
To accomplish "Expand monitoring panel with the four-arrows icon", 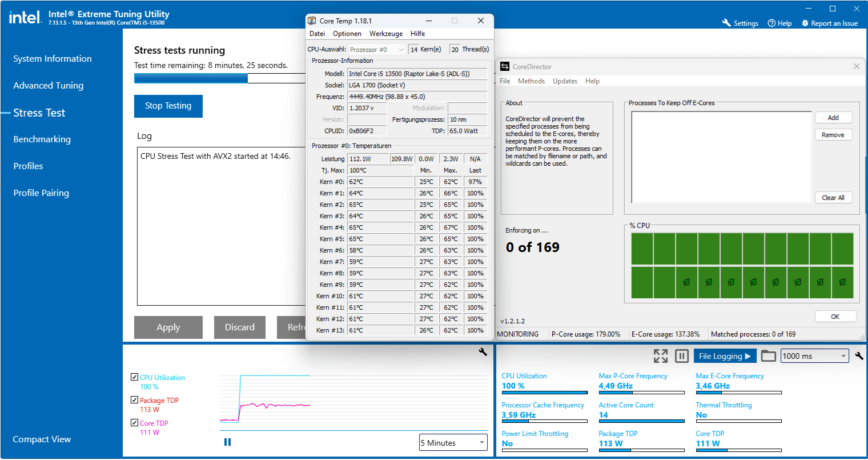I will coord(661,356).
